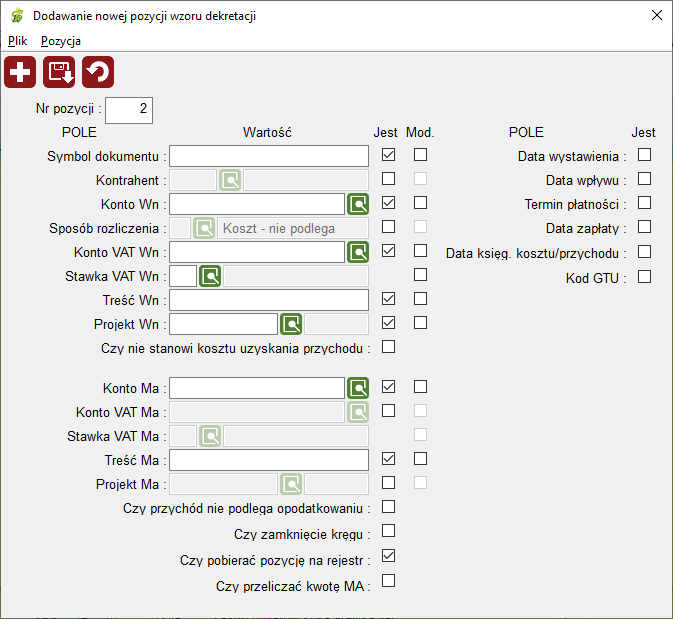The width and height of the screenshot is (673, 619).
Task: Uncheck Jest for Symbol dokumentu
Action: (x=388, y=155)
